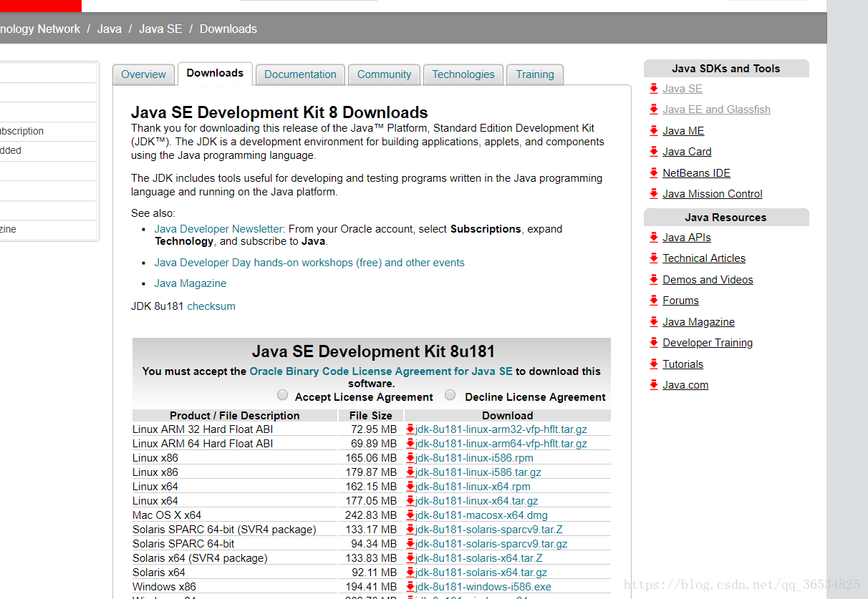Click red download arrow beside NetBeans IDE
868x599 pixels.
pos(654,173)
